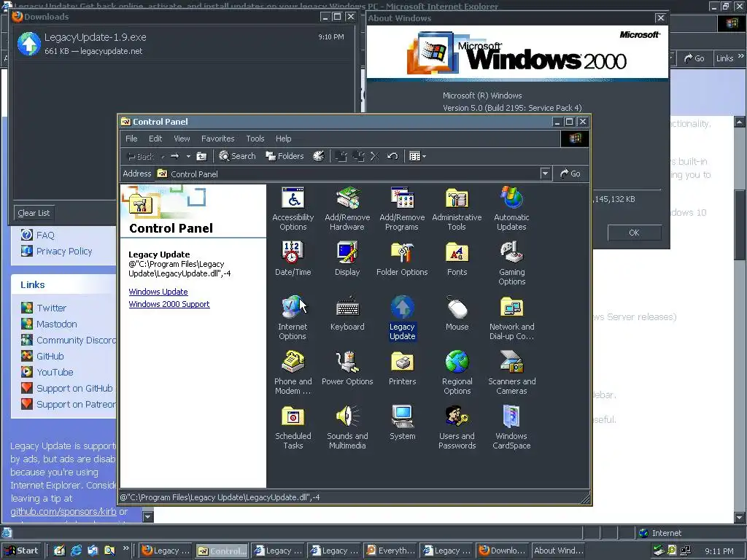Open the View menu in Control Panel

click(182, 139)
